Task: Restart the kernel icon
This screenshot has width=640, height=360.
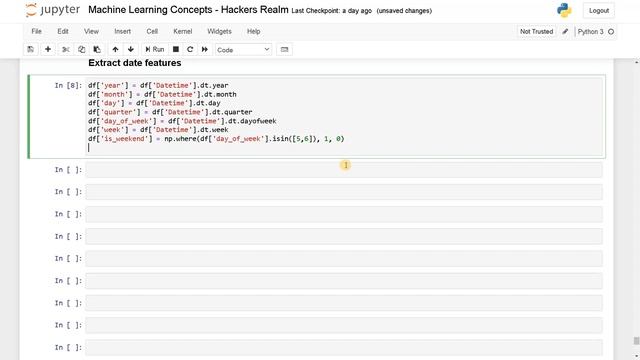Action: [190, 49]
